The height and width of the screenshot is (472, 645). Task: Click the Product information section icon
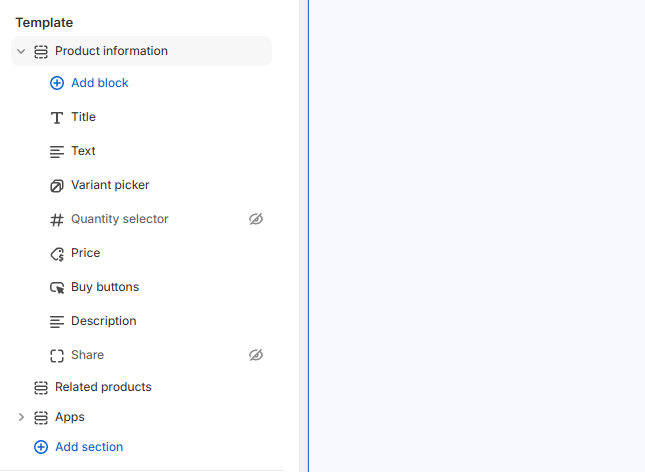click(x=41, y=51)
